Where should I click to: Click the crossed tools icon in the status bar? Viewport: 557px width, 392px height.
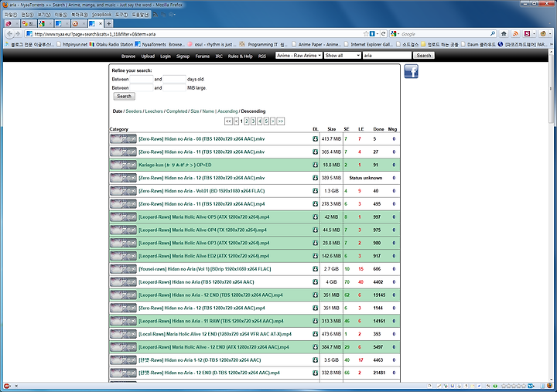488,386
